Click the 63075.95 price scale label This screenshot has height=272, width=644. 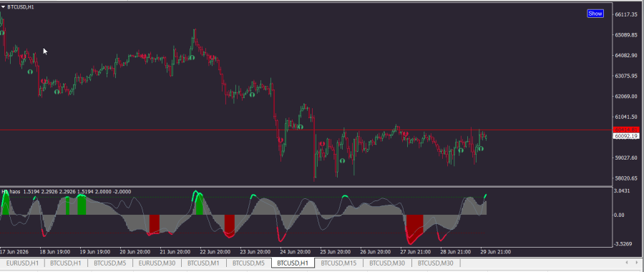[x=626, y=76]
